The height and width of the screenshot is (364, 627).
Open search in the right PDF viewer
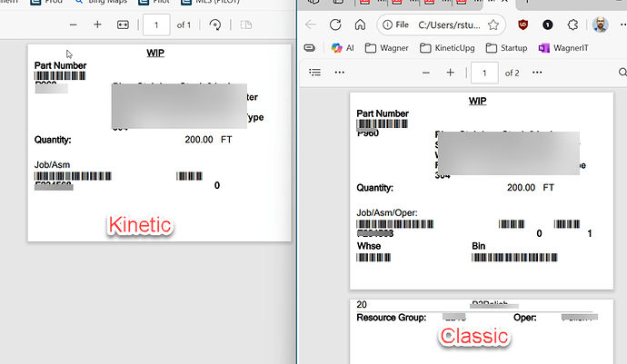622,73
